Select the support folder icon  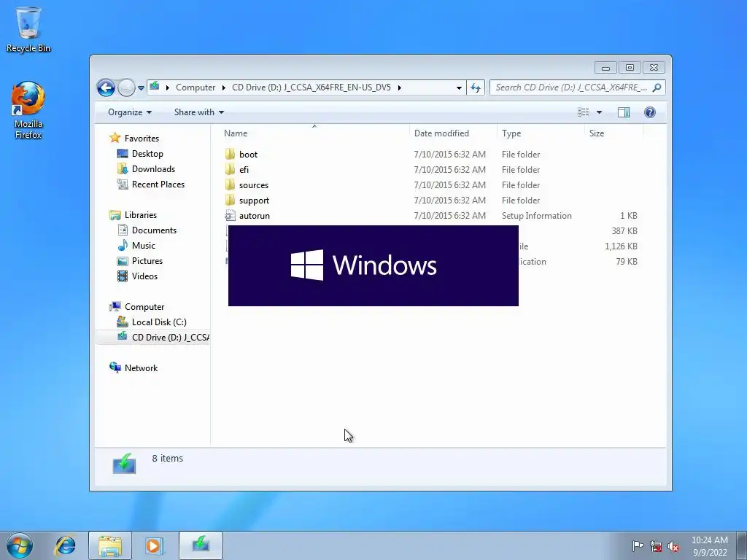pos(230,200)
